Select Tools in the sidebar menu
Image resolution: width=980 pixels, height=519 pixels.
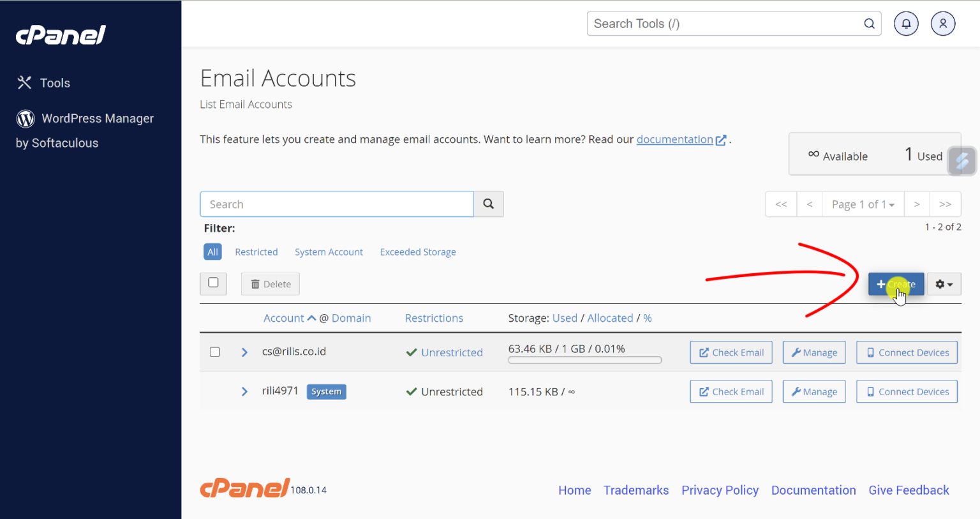(54, 82)
